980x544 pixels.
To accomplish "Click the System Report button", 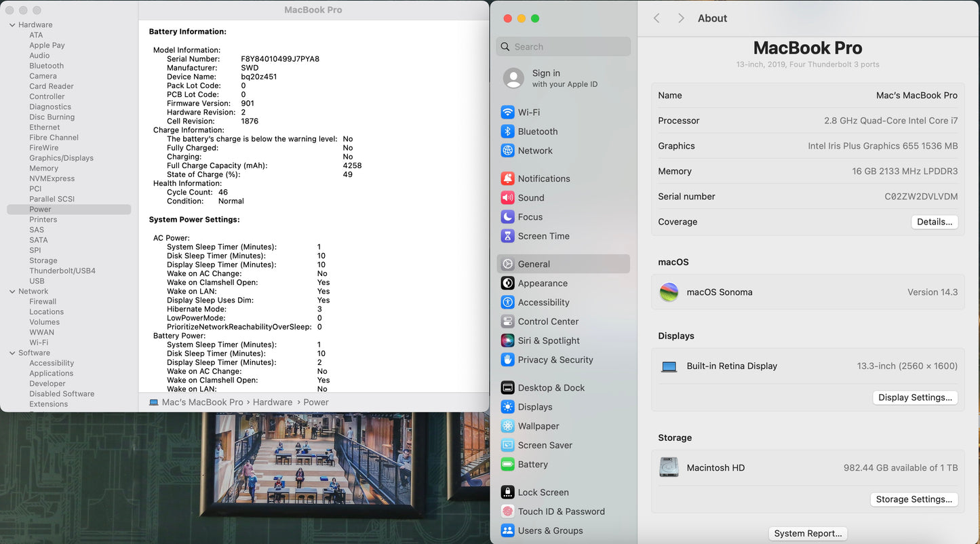I will pyautogui.click(x=808, y=534).
